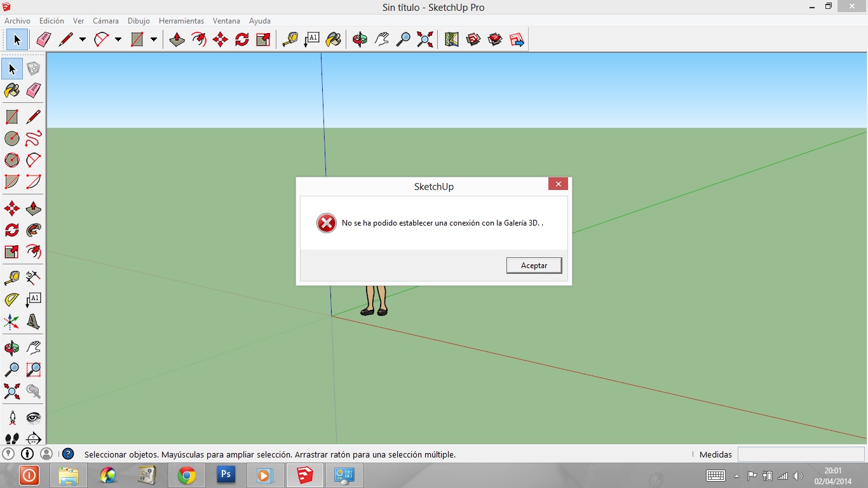The height and width of the screenshot is (488, 868).
Task: Click the volume speaker icon in system tray
Action: (798, 476)
